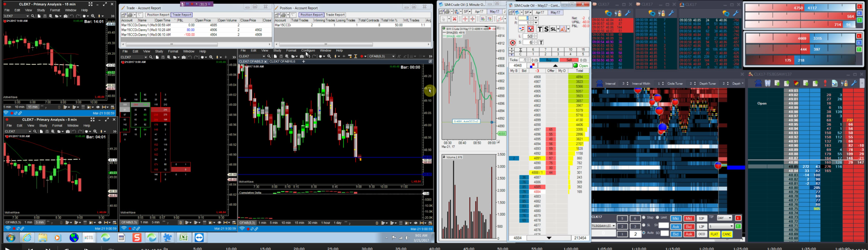This screenshot has width=868, height=250.
Task: Click the camera snapshot icon in the 15 min chart toolbar
Action: click(65, 16)
